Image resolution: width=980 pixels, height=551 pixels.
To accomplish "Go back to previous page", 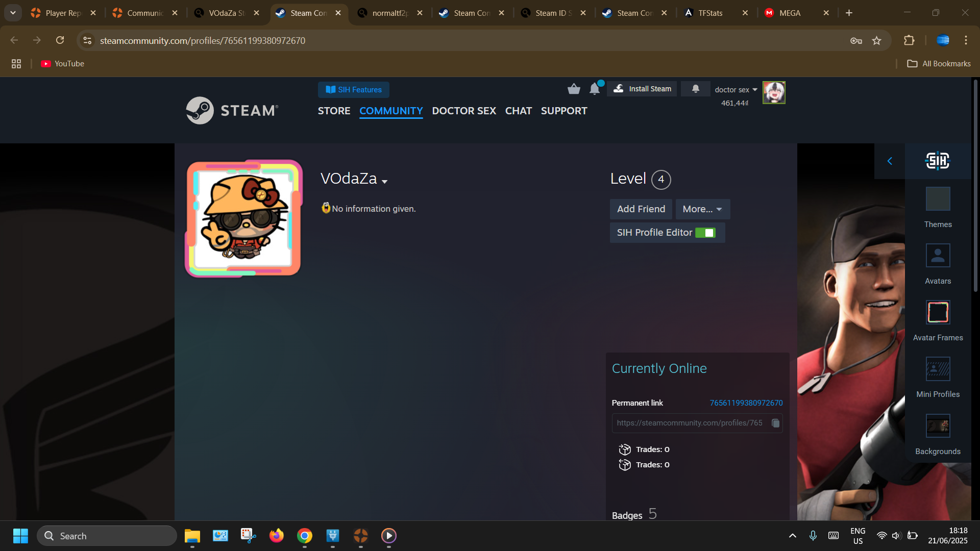I will (14, 40).
